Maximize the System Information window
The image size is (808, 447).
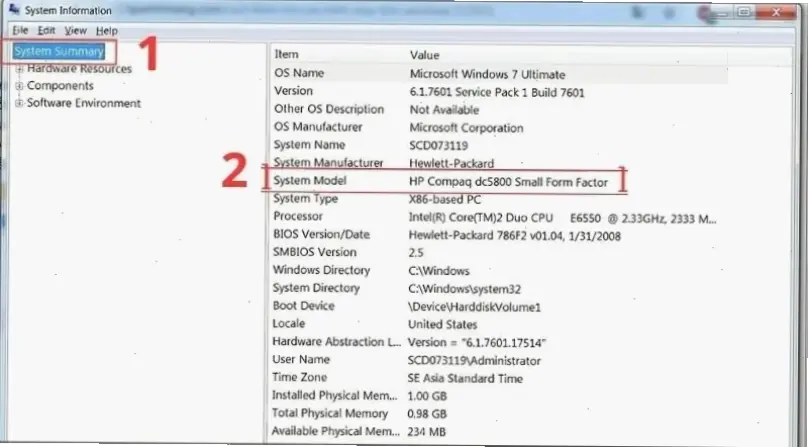click(x=744, y=12)
